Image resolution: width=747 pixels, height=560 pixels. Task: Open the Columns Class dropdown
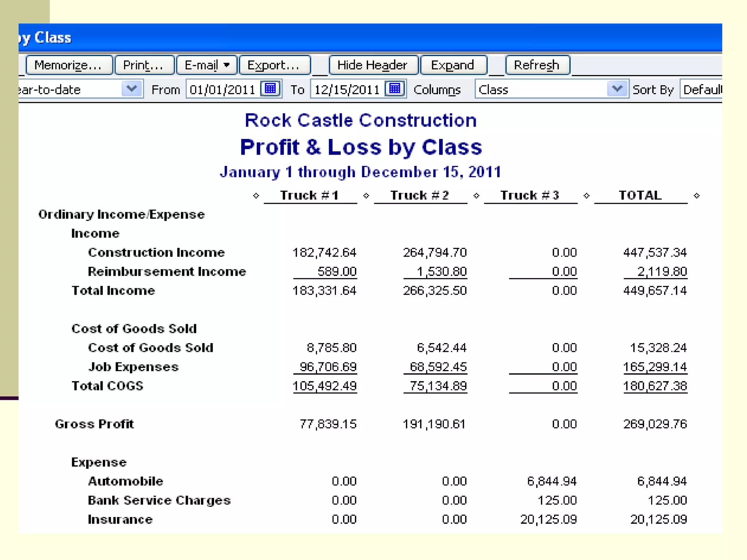[617, 89]
